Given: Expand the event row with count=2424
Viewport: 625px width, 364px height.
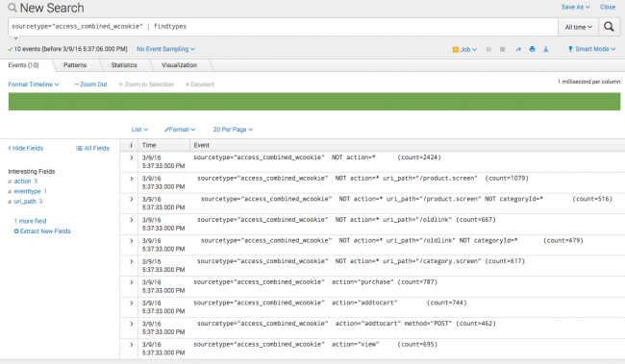Looking at the screenshot, I should tap(131, 158).
